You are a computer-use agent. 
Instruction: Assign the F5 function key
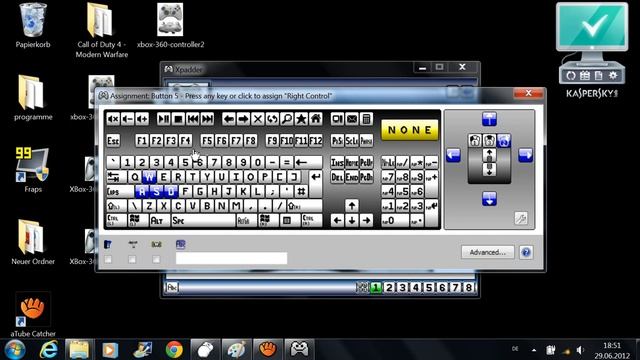click(x=207, y=141)
